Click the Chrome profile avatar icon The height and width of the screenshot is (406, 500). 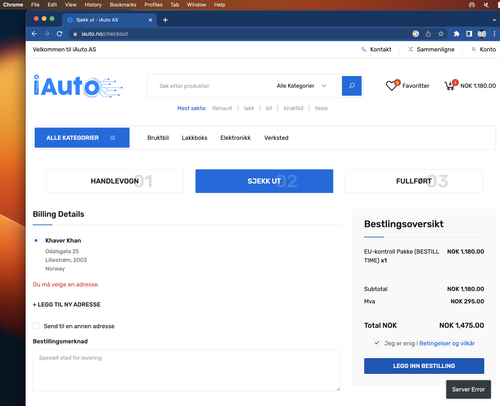(x=482, y=34)
